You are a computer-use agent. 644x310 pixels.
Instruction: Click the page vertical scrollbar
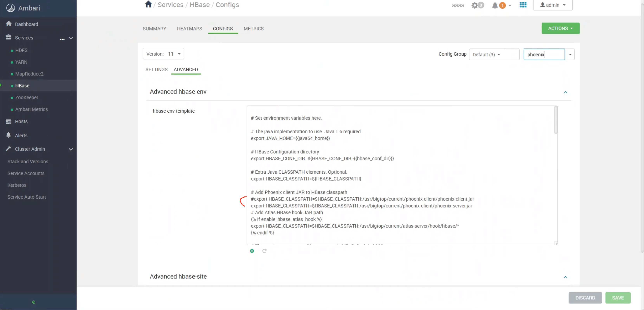pyautogui.click(x=642, y=127)
